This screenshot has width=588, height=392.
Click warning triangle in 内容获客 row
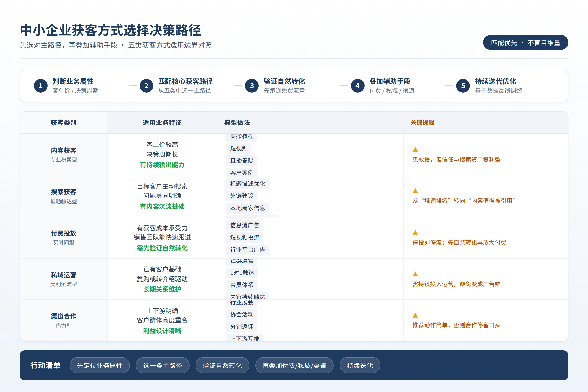click(415, 149)
